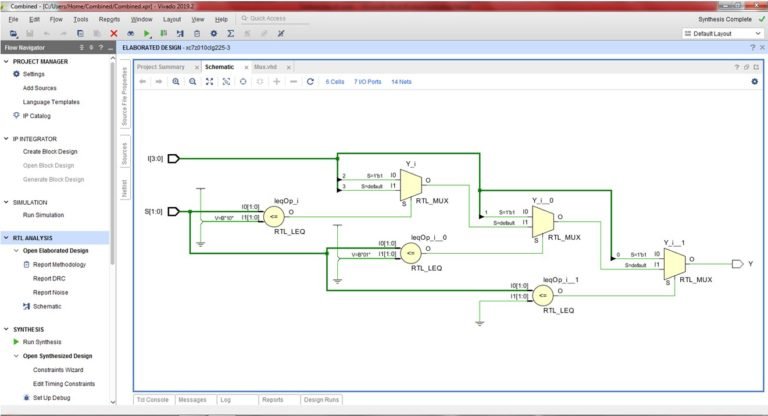Collapse Open Elaborated Design tree node
The image size is (768, 416).
coord(16,250)
